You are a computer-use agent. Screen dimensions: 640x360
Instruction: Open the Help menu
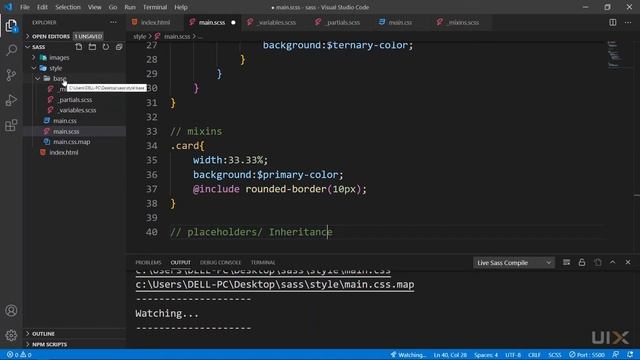[x=181, y=7]
